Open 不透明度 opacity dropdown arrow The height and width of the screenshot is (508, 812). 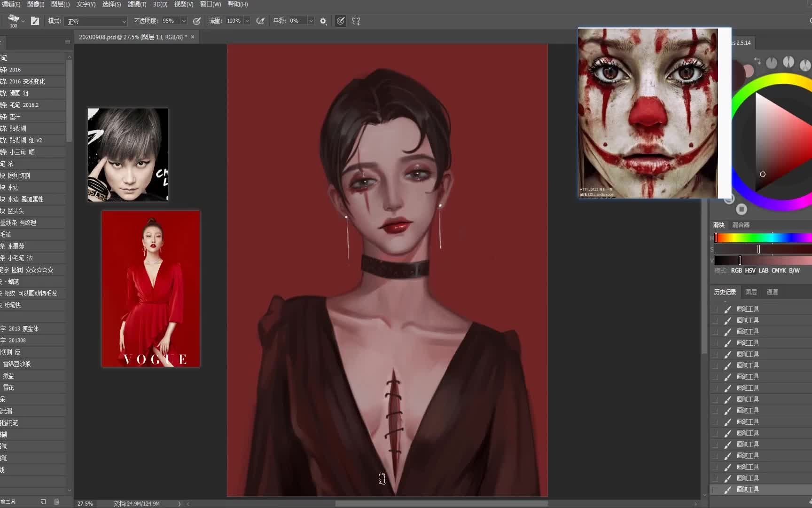pos(184,21)
